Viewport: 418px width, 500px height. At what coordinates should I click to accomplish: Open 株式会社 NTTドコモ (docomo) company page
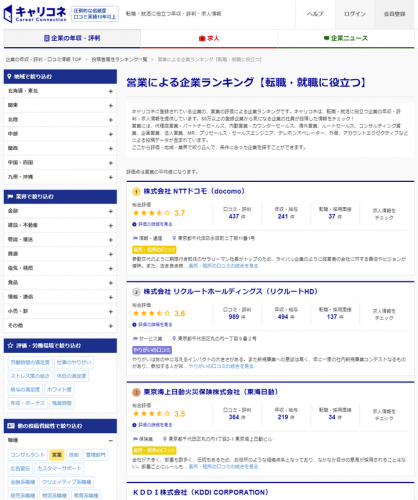coord(194,191)
